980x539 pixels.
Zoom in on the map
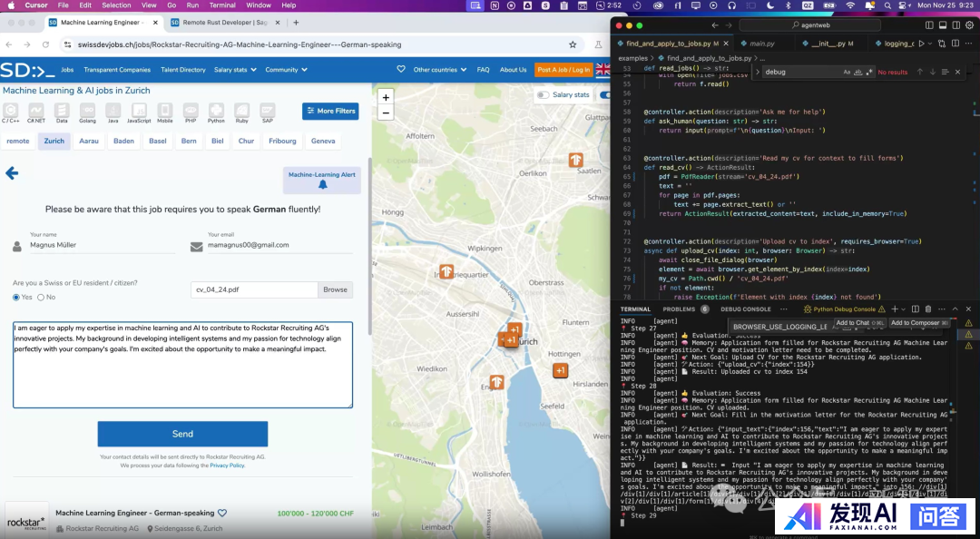(x=386, y=97)
